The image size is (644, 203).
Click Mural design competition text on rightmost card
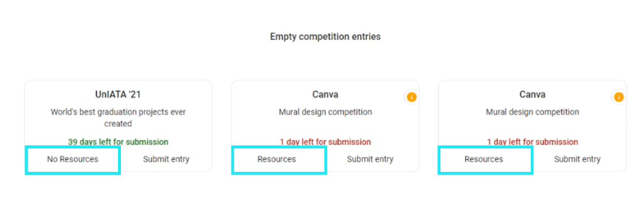[532, 112]
